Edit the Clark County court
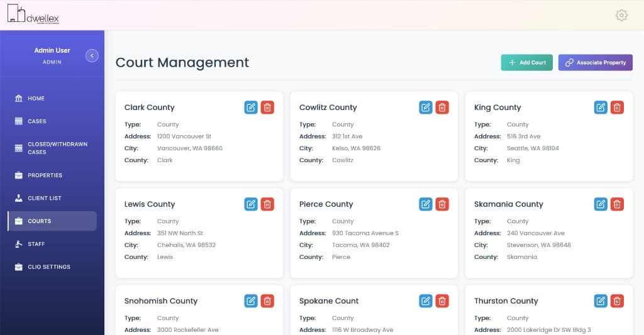 (x=251, y=107)
